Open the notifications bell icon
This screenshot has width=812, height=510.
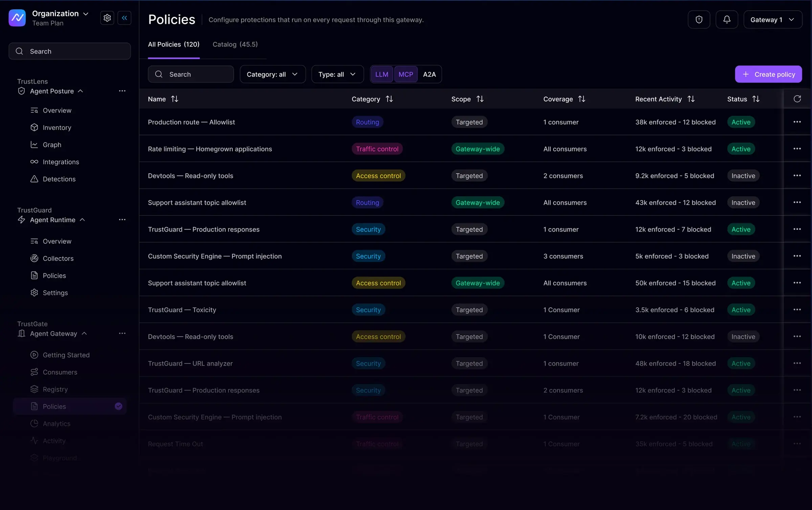tap(727, 20)
